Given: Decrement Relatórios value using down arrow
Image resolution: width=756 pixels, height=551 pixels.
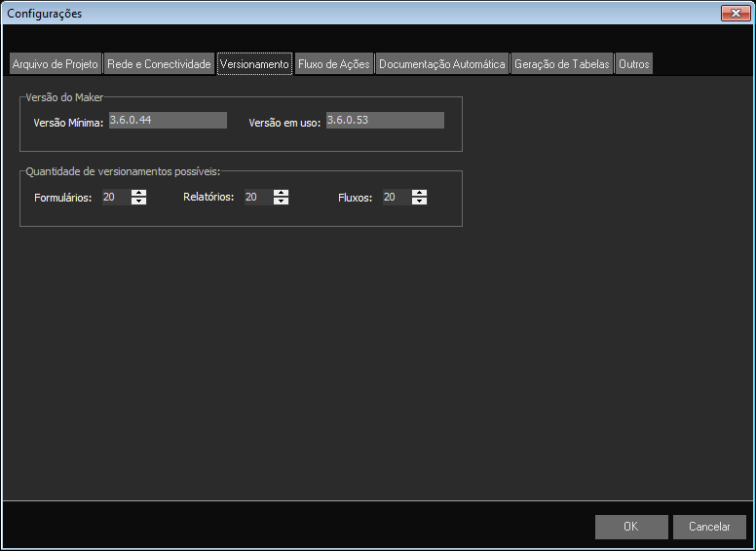Looking at the screenshot, I should [x=282, y=202].
